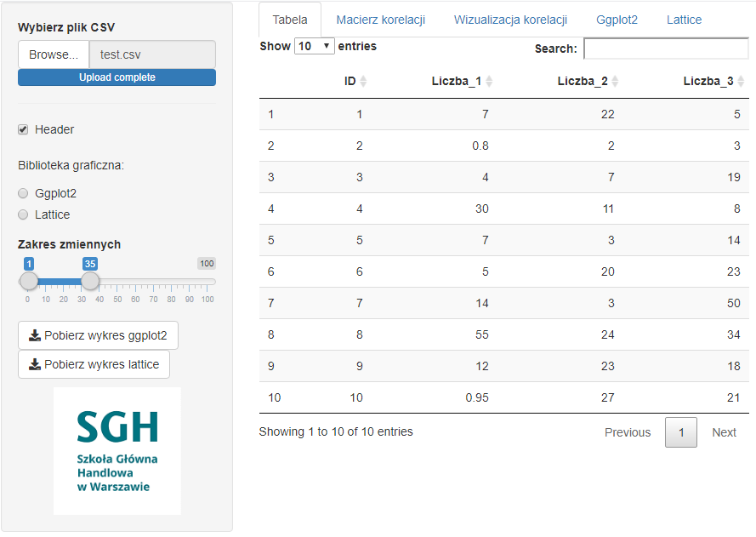Click the lower slider handle at 1
This screenshot has height=537, width=756.
pyautogui.click(x=29, y=281)
